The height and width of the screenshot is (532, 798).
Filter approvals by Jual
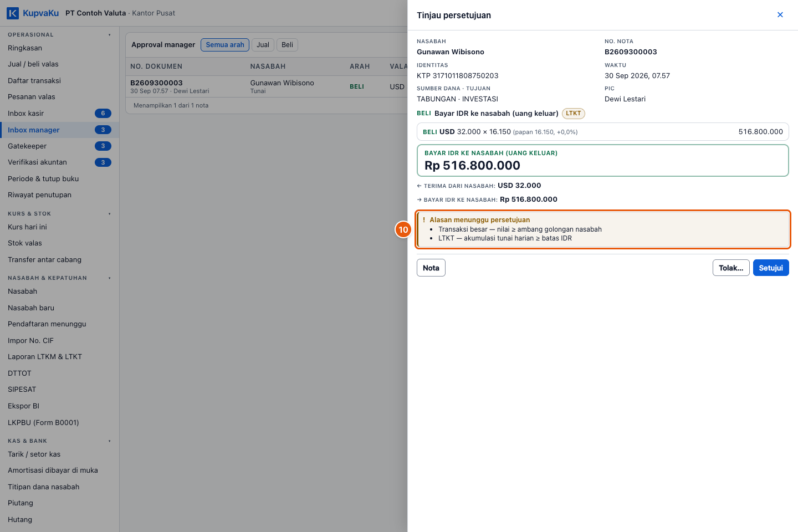(263, 45)
